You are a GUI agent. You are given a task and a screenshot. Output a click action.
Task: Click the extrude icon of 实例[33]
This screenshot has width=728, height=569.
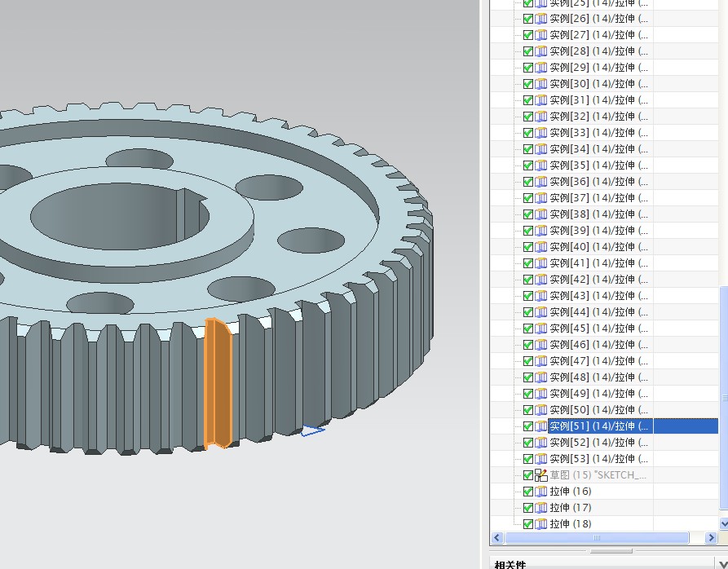point(540,133)
